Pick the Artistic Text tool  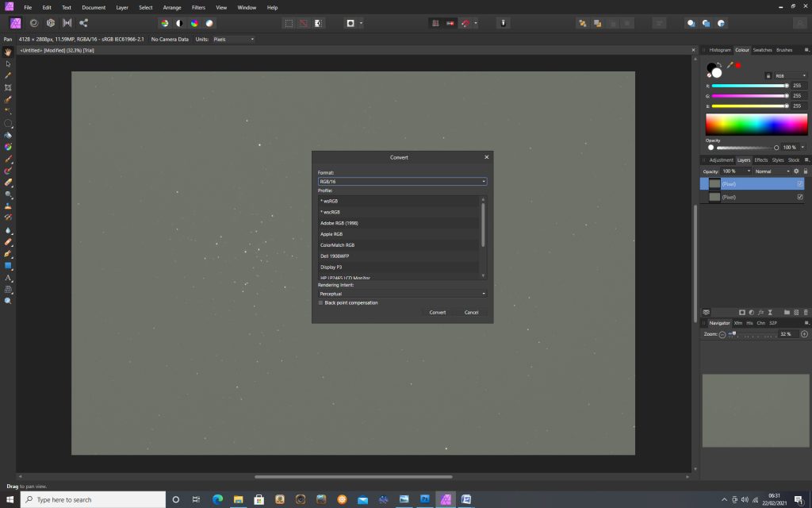pyautogui.click(x=8, y=278)
